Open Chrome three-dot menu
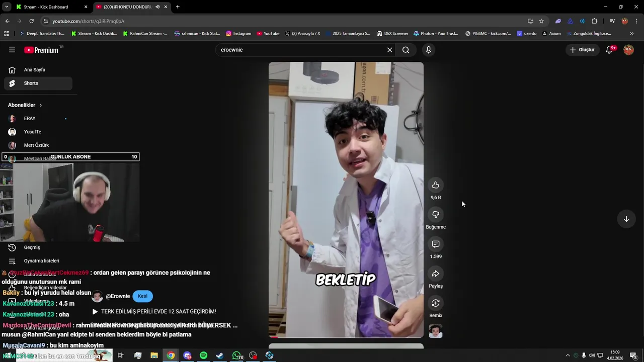The image size is (644, 362). pos(637,21)
